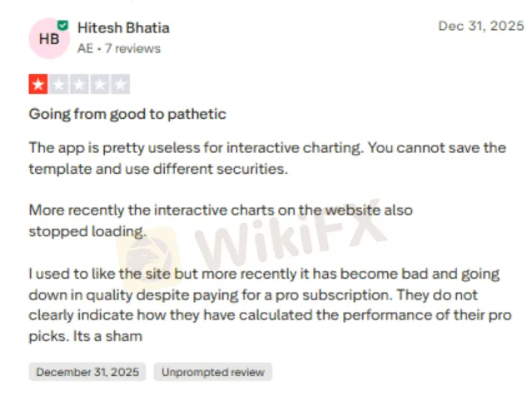Click the HB profile avatar
The image size is (532, 401).
coord(48,38)
